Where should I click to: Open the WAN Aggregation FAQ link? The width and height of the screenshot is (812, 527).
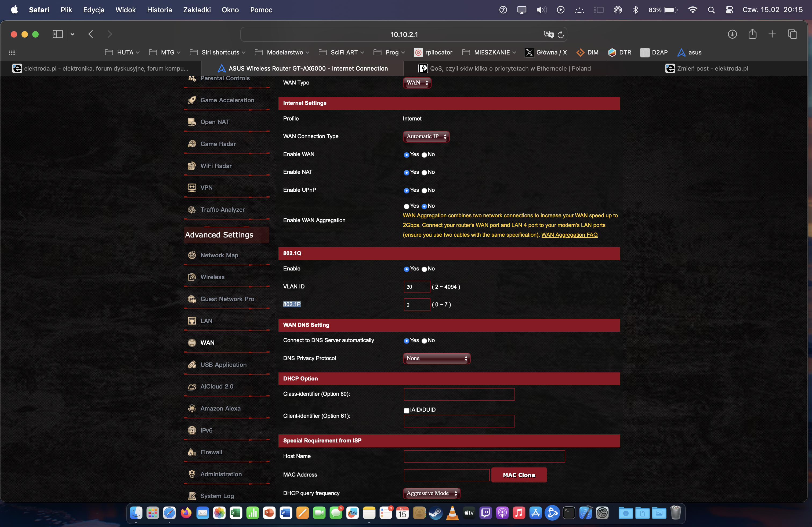pyautogui.click(x=569, y=235)
